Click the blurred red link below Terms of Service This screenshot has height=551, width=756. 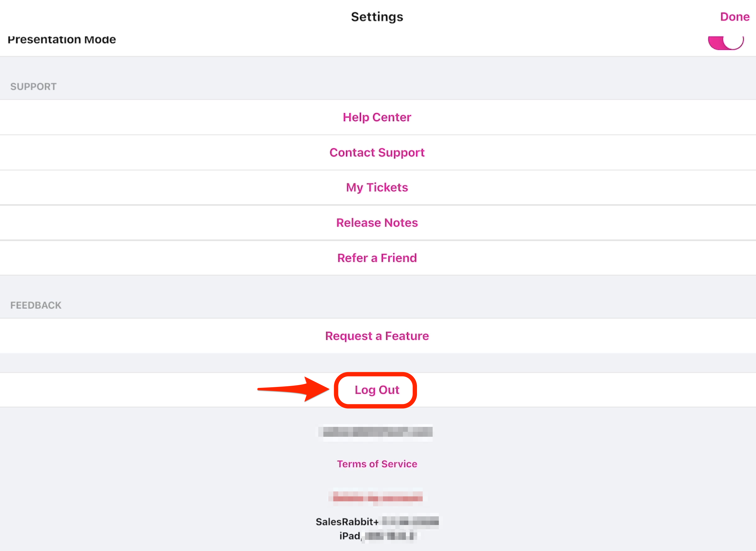pyautogui.click(x=377, y=497)
